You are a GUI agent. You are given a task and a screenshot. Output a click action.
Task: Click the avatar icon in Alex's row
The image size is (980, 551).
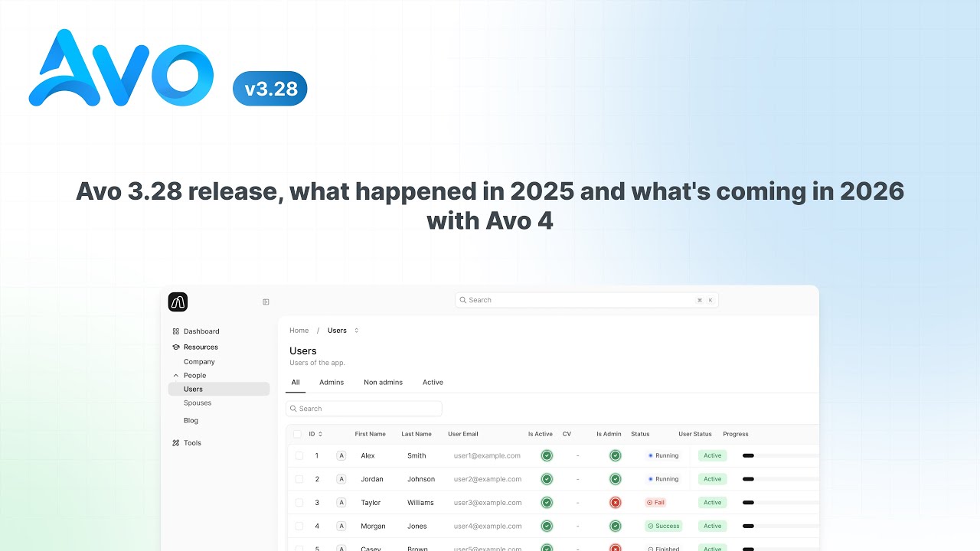tap(341, 455)
